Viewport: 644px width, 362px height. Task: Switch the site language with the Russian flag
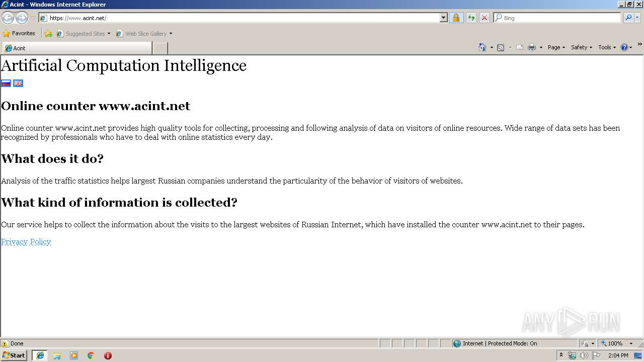click(6, 83)
